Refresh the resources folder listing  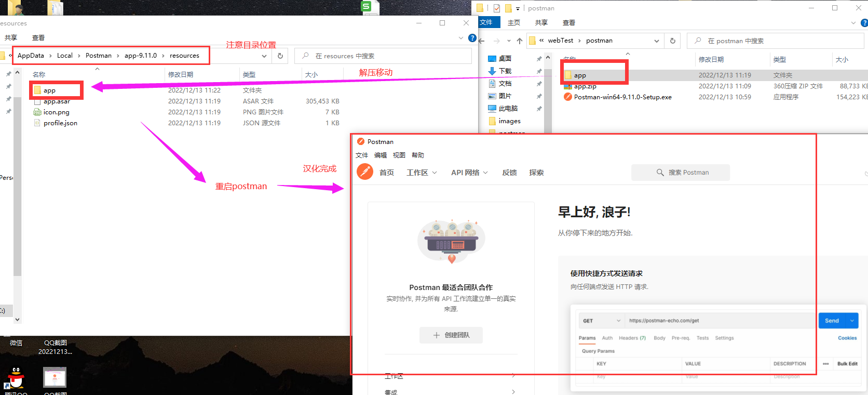coord(280,56)
